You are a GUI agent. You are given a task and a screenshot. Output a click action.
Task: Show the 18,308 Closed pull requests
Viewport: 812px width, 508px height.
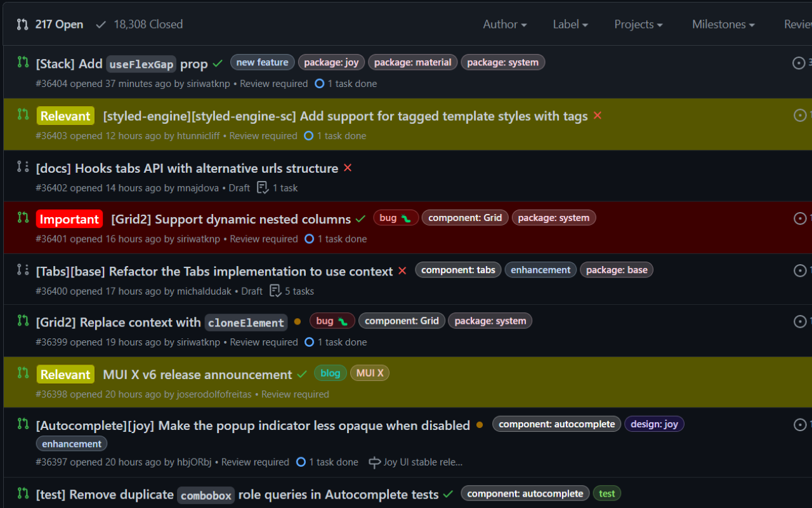(139, 24)
